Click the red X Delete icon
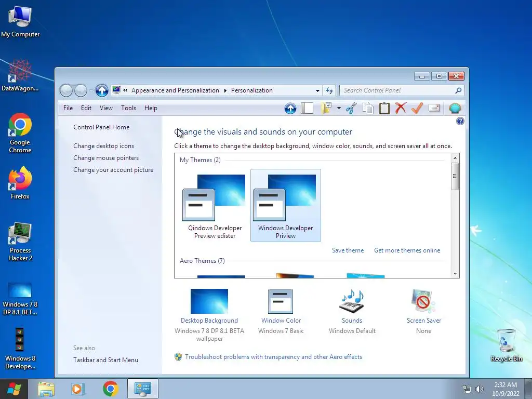532x399 pixels. click(401, 108)
